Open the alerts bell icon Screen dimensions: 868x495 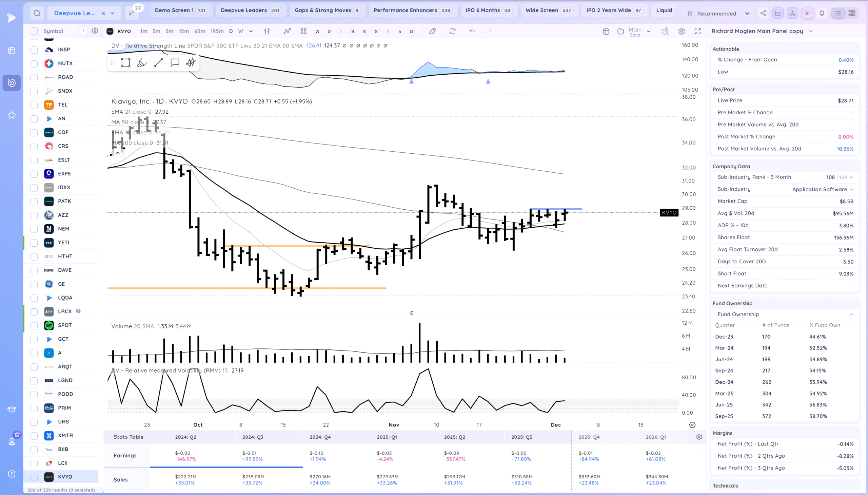pyautogui.click(x=822, y=13)
